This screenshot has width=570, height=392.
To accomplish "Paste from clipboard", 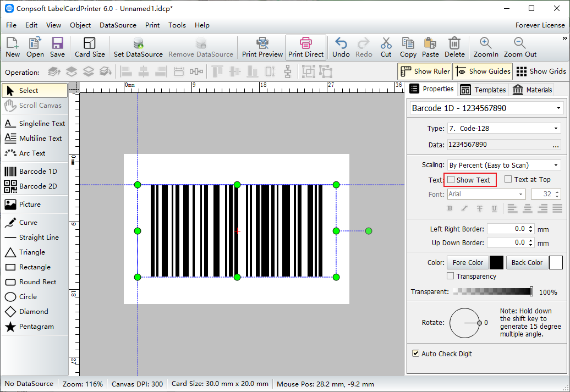I will coord(430,47).
